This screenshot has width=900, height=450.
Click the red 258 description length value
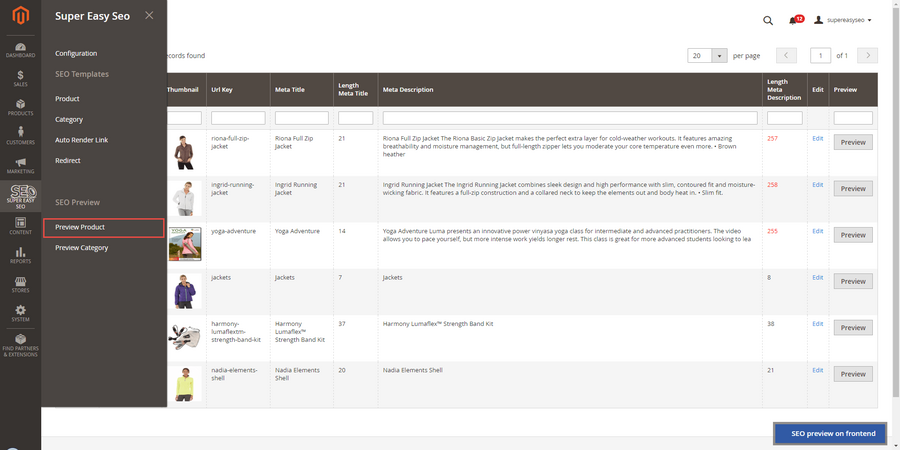click(773, 185)
